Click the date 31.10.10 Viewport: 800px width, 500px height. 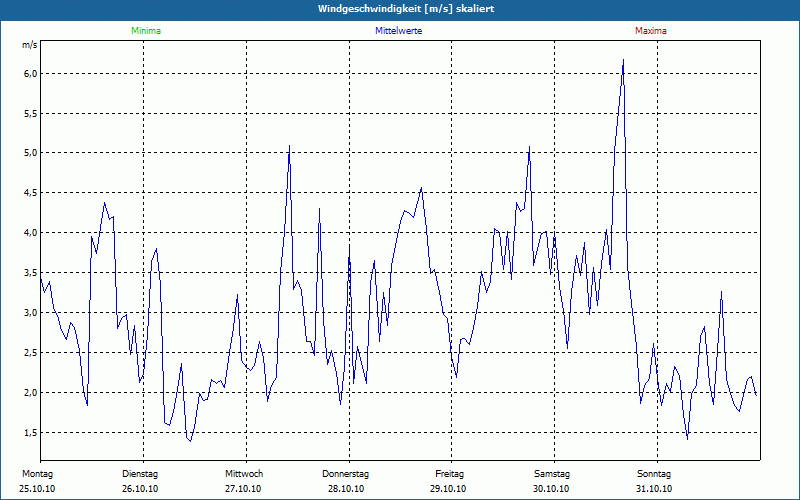(654, 489)
